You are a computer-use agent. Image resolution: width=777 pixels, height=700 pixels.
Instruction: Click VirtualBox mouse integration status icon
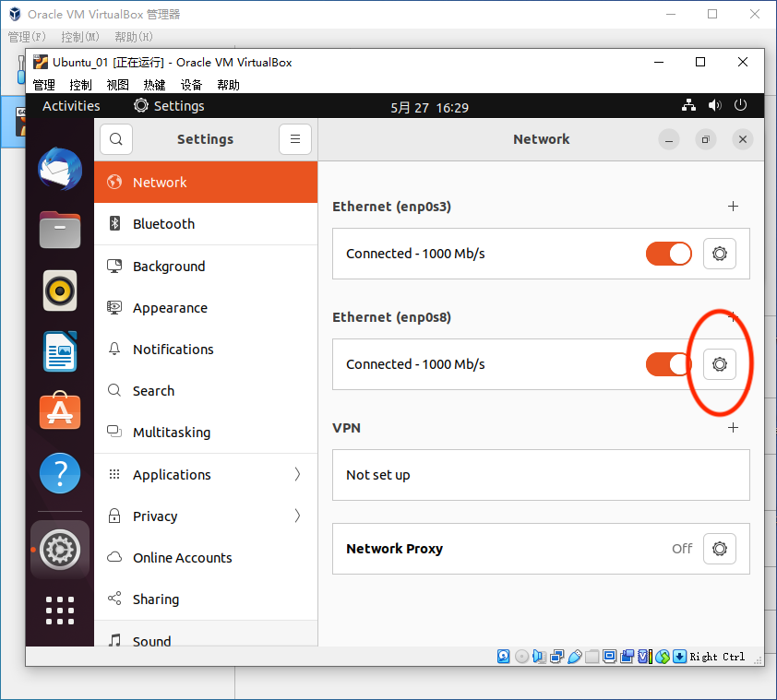663,657
